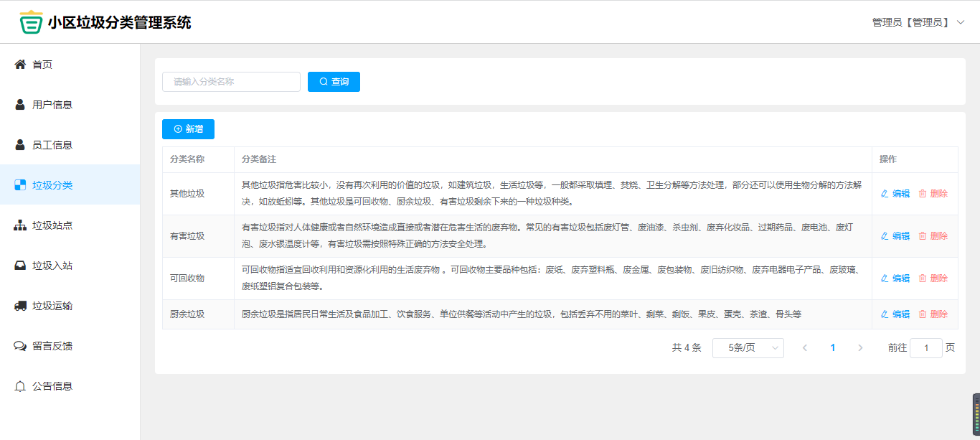Image resolution: width=980 pixels, height=440 pixels.
Task: Click the hierarchy icon beside 垃圾站点
Action: (20, 225)
